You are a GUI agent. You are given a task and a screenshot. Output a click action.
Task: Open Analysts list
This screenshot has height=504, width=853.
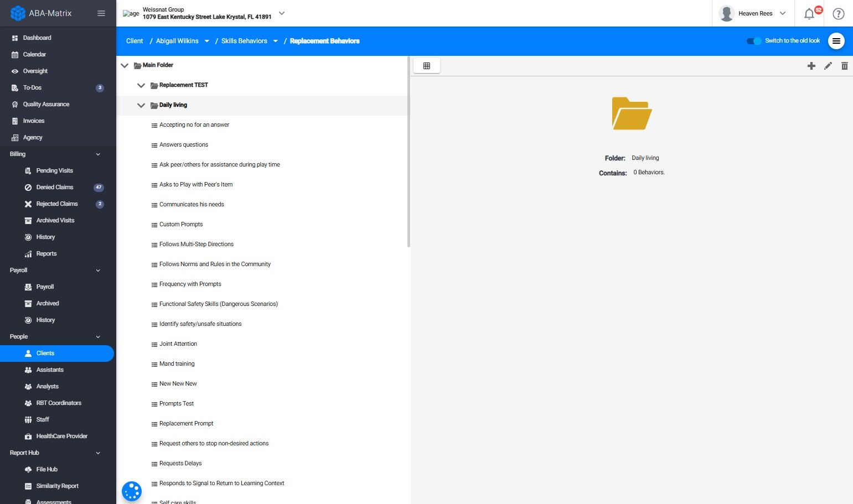(47, 386)
